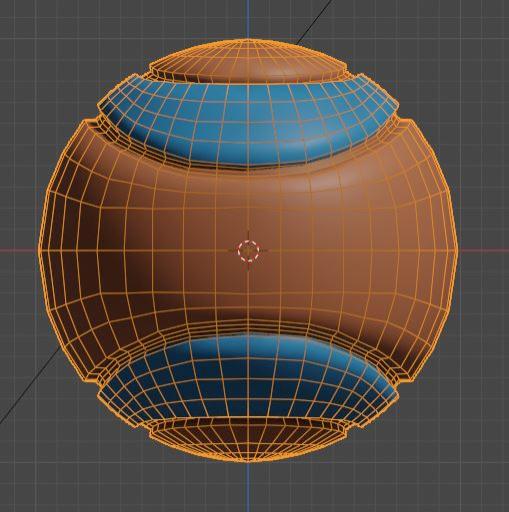Click the orange top cap of the sphere
The height and width of the screenshot is (512, 509).
(248, 60)
